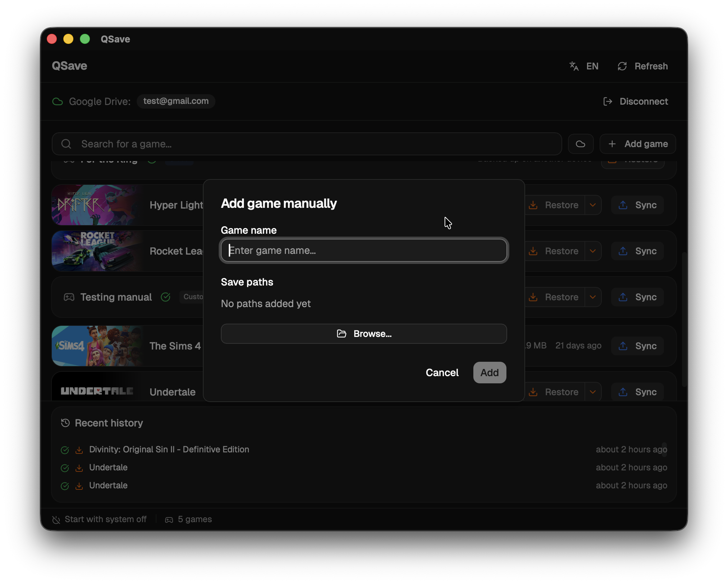The width and height of the screenshot is (728, 584).
Task: Click the 5 games status entry
Action: point(188,519)
